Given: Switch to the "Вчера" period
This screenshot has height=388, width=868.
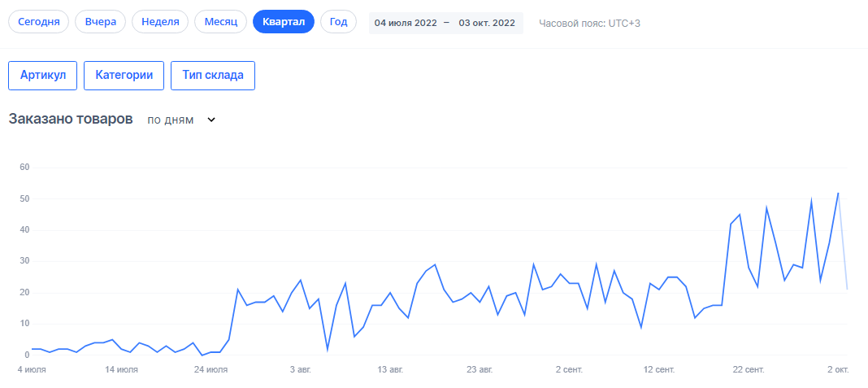Looking at the screenshot, I should [x=100, y=22].
